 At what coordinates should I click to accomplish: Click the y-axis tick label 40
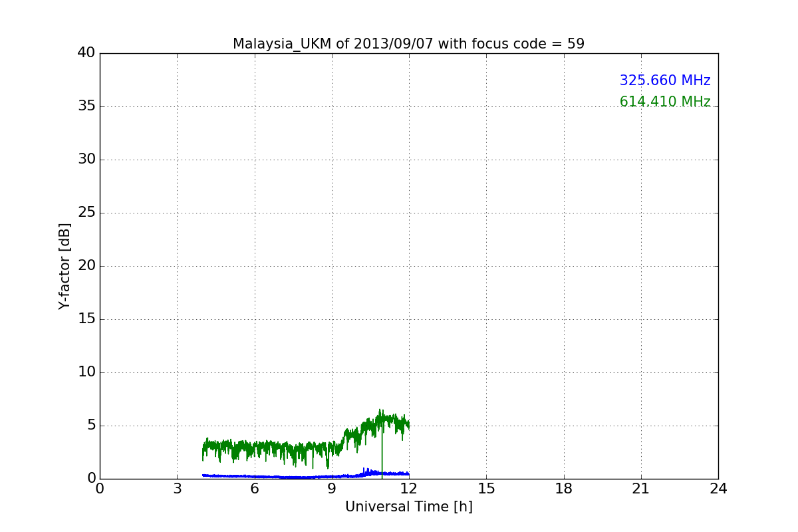pyautogui.click(x=86, y=53)
